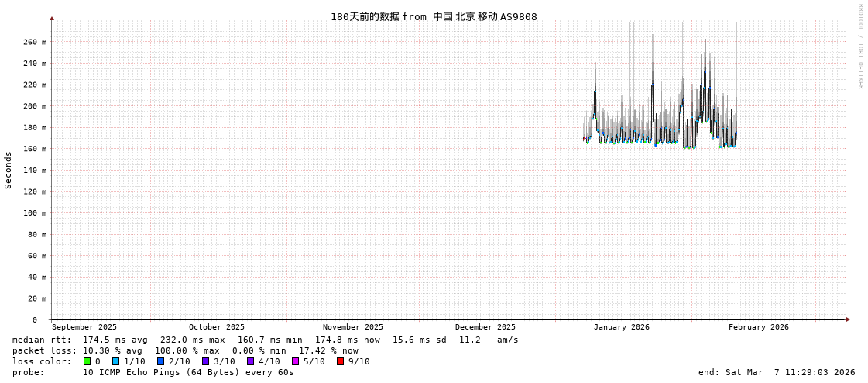
Task: Select the October 2025 axis label
Action: tap(216, 327)
